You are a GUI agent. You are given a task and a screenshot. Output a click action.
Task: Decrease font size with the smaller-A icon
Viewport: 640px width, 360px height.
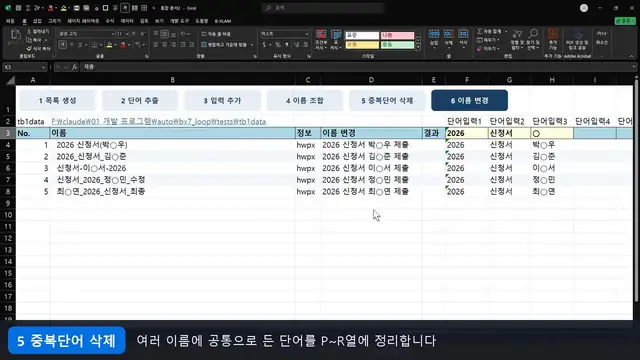tap(142, 34)
